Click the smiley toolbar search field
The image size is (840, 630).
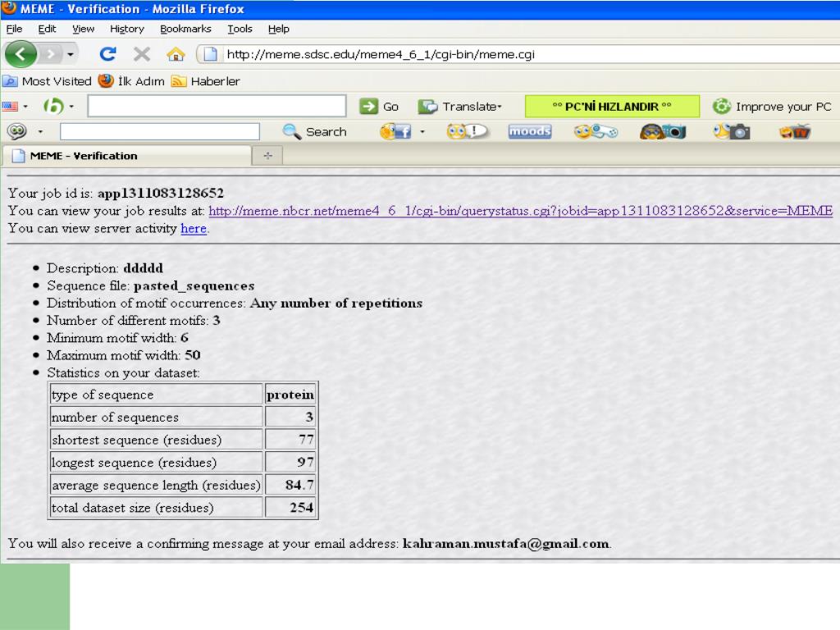click(x=160, y=132)
